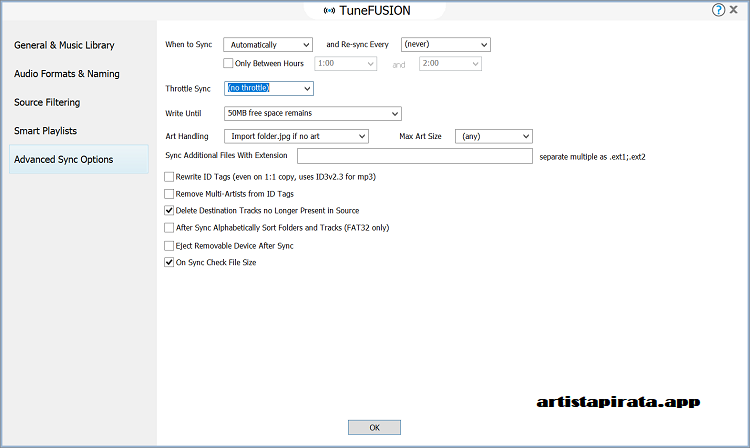Click the 'When to Sync' label
Image resolution: width=750 pixels, height=448 pixels.
coord(188,44)
